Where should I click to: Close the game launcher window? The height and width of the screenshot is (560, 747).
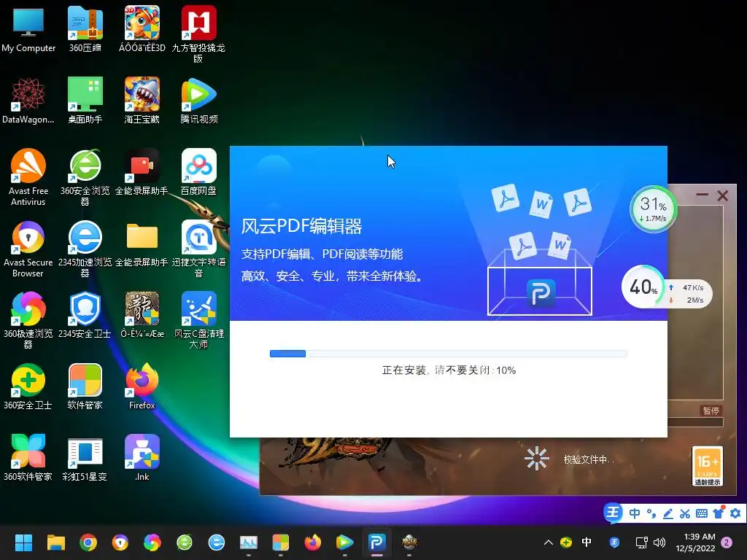click(723, 195)
